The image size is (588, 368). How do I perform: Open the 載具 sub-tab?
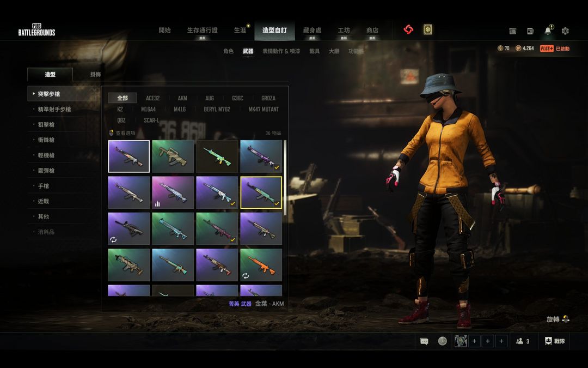tap(314, 51)
